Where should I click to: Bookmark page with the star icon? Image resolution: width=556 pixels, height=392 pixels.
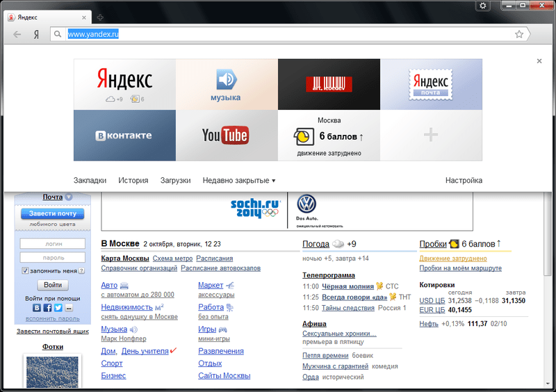[518, 34]
